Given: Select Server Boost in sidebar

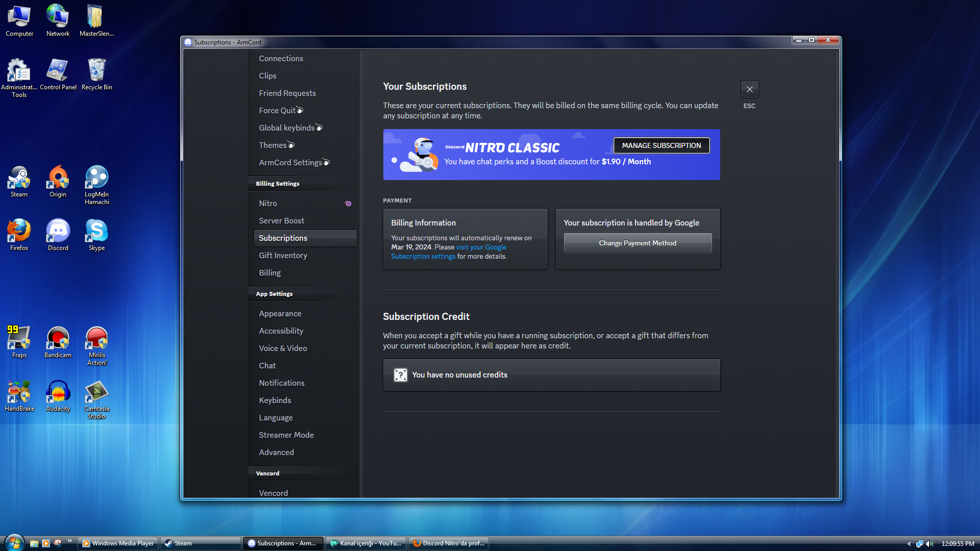Looking at the screenshot, I should 281,220.
